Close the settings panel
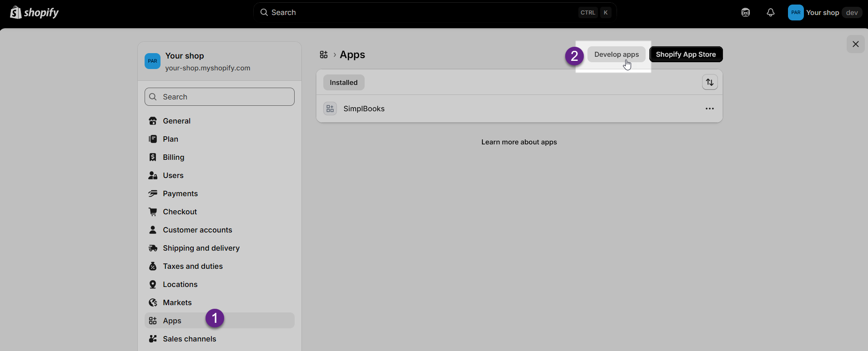The image size is (868, 351). click(855, 44)
